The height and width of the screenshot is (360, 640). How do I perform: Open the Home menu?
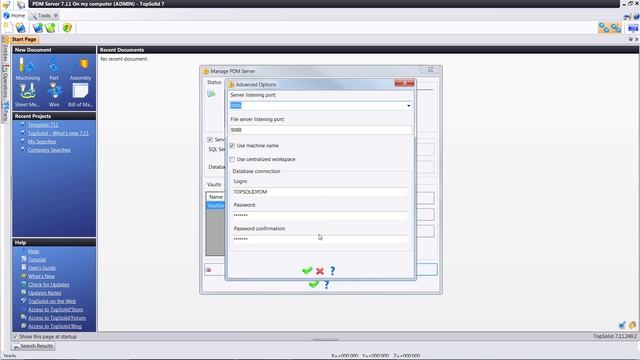(14, 16)
